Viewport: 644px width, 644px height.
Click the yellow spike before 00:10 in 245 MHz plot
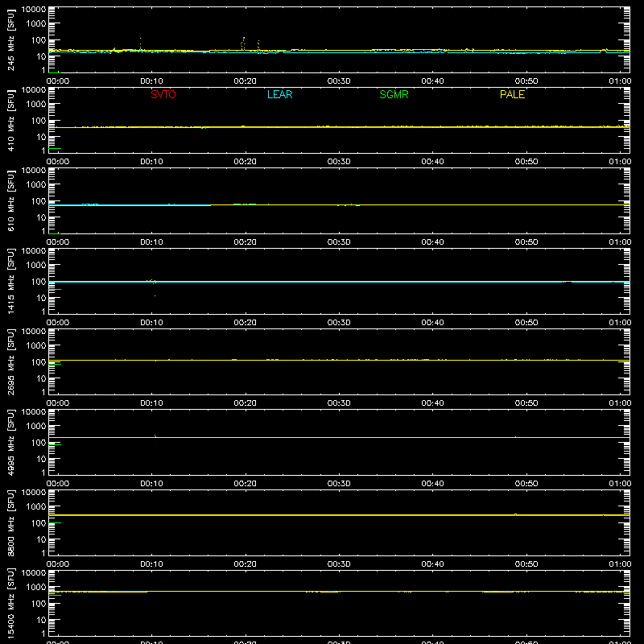(140, 43)
